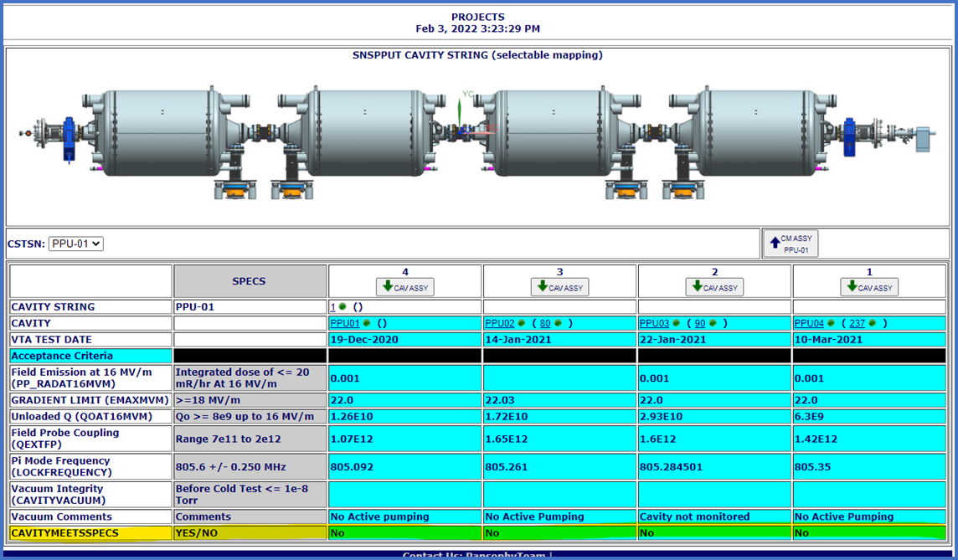
Task: Open the PPU04 cavity link
Action: pyautogui.click(x=809, y=323)
